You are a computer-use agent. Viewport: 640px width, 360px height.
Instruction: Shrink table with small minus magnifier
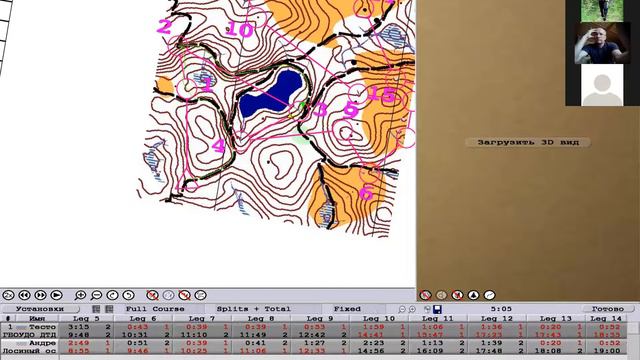402,309
